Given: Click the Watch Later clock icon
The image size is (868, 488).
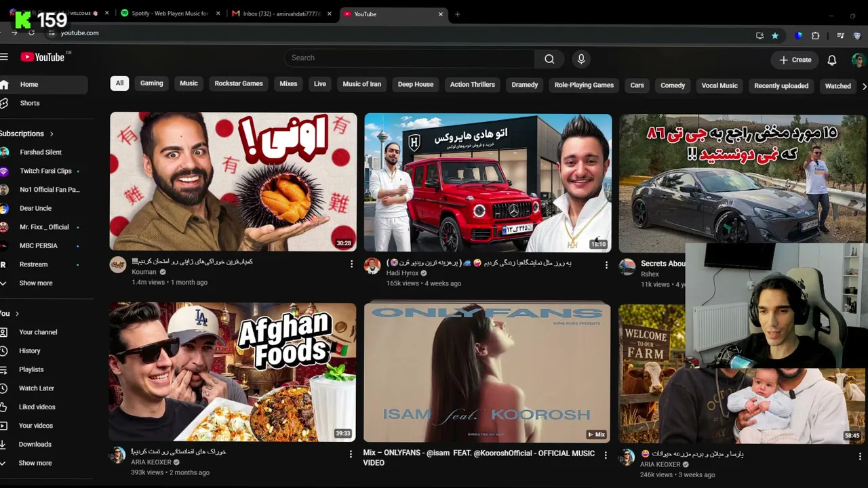Looking at the screenshot, I should [4, 388].
